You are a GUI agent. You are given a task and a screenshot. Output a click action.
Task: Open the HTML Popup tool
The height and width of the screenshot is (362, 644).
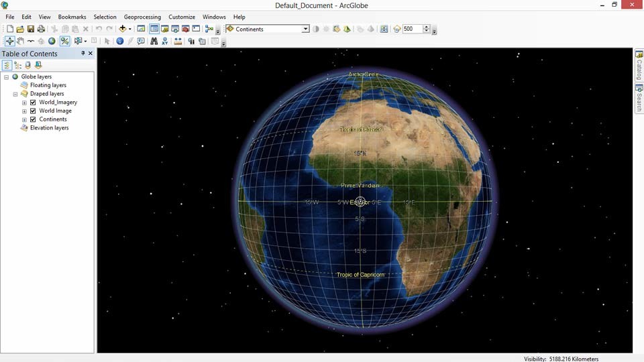[x=141, y=41]
